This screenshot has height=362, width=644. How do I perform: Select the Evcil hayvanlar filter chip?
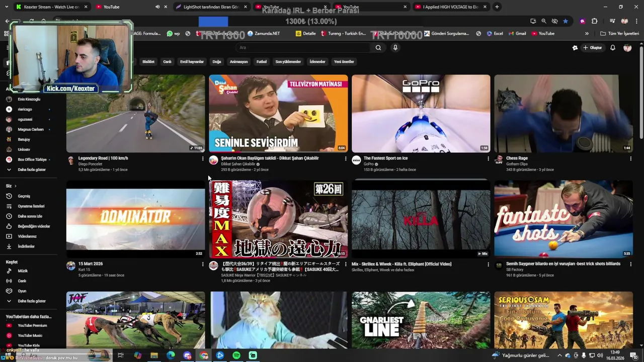(192, 62)
